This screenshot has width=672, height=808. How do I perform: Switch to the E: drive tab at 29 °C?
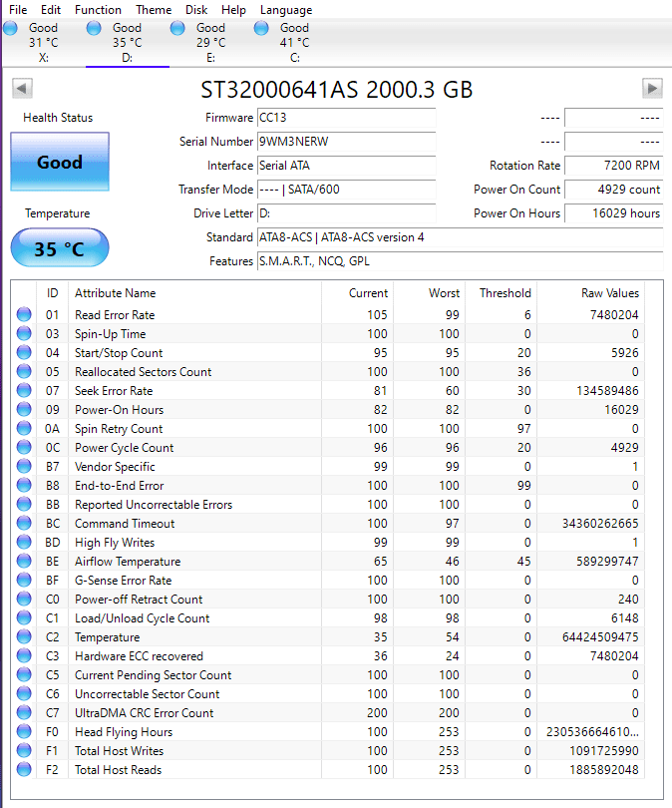(210, 42)
